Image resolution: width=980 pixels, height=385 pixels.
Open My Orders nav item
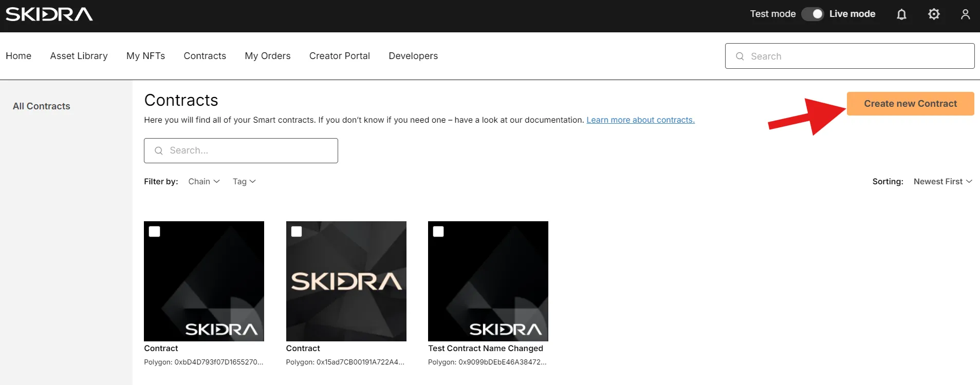coord(268,56)
